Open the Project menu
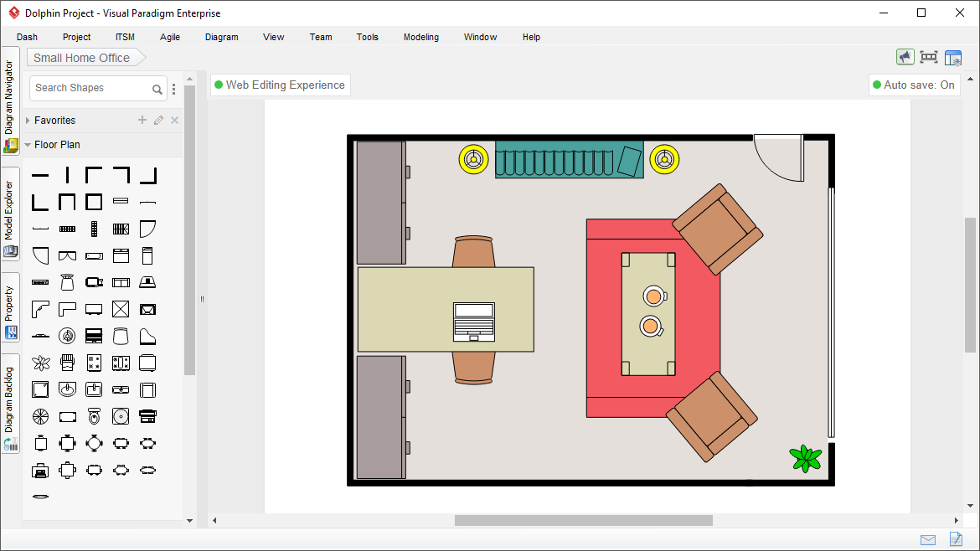This screenshot has height=551, width=980. (x=76, y=37)
